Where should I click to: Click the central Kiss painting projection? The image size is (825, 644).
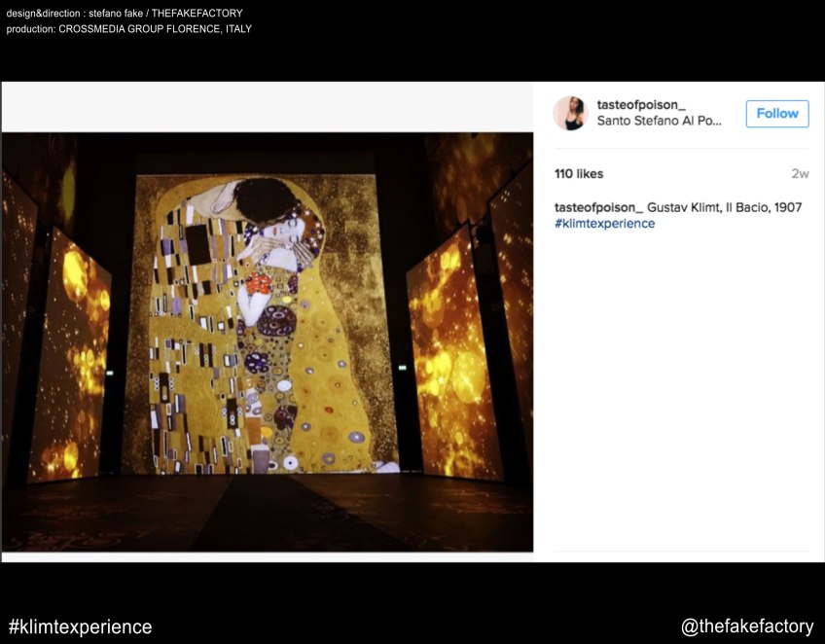click(x=265, y=321)
